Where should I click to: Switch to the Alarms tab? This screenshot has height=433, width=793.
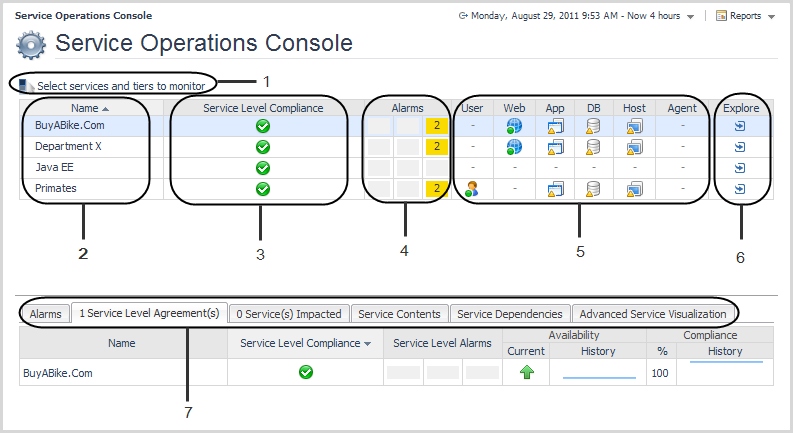point(46,314)
